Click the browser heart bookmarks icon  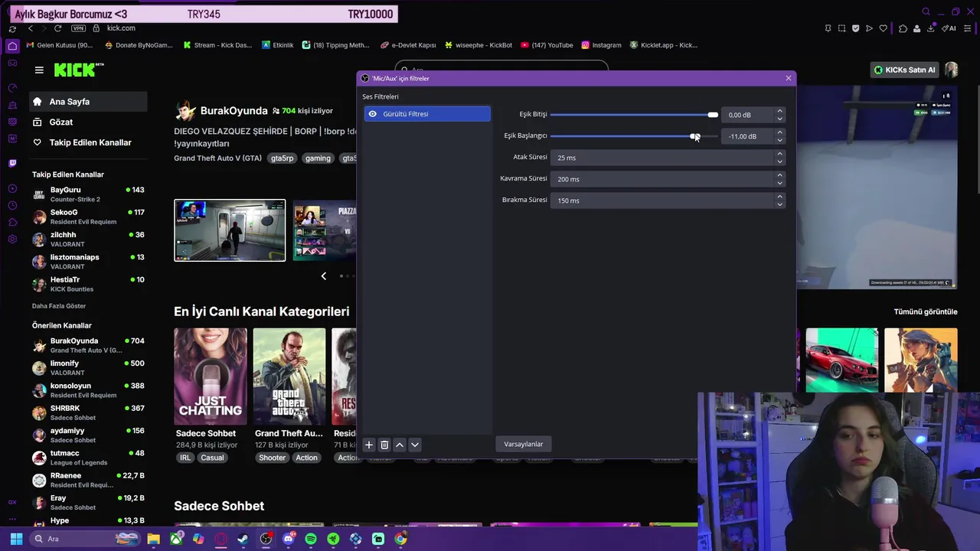click(883, 28)
